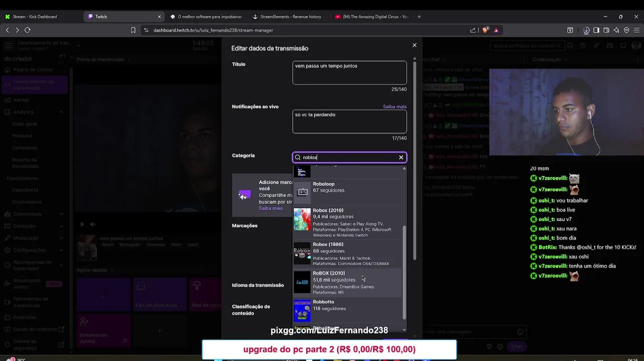Close the Twitch browser tab
644x361 pixels.
[159, 17]
